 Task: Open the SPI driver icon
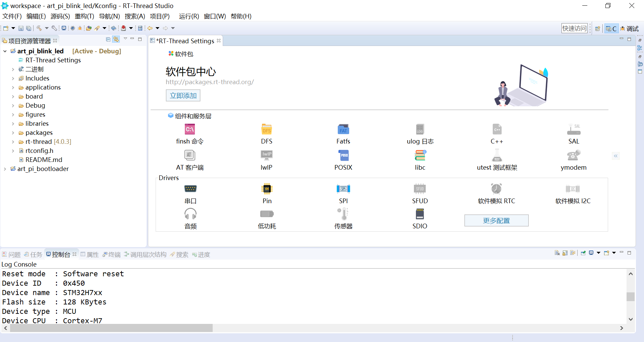(x=343, y=189)
